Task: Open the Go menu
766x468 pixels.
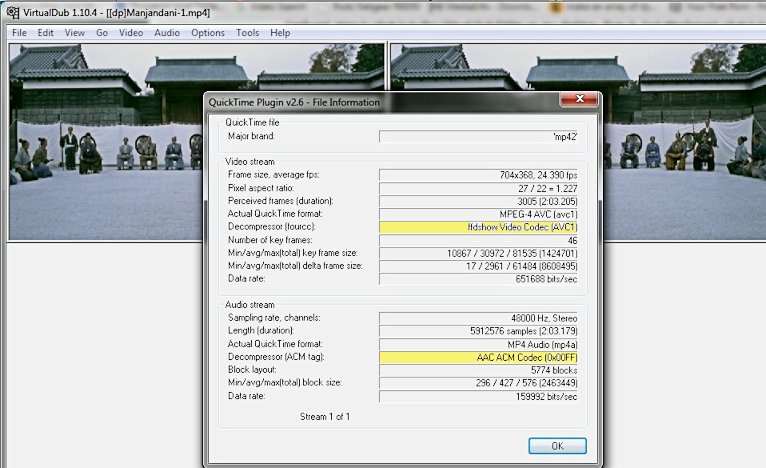Action: [x=102, y=33]
